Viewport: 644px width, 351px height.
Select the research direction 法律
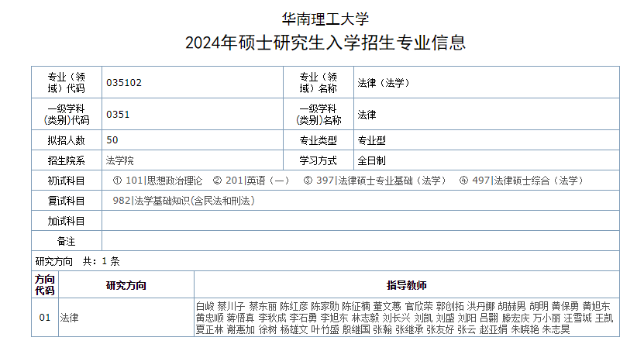coord(70,318)
